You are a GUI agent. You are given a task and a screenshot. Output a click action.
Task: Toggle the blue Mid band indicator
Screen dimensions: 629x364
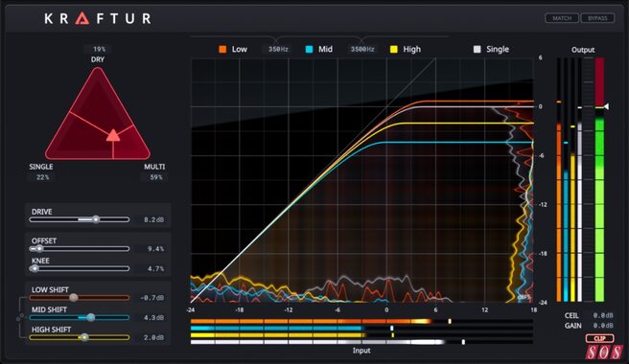310,49
